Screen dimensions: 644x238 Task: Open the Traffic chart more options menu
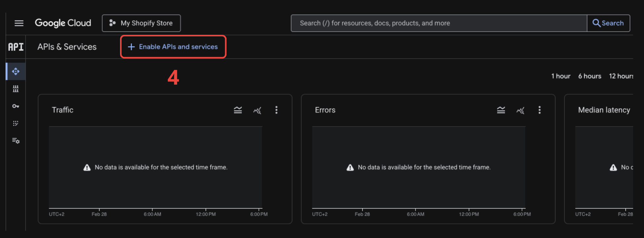click(x=276, y=110)
